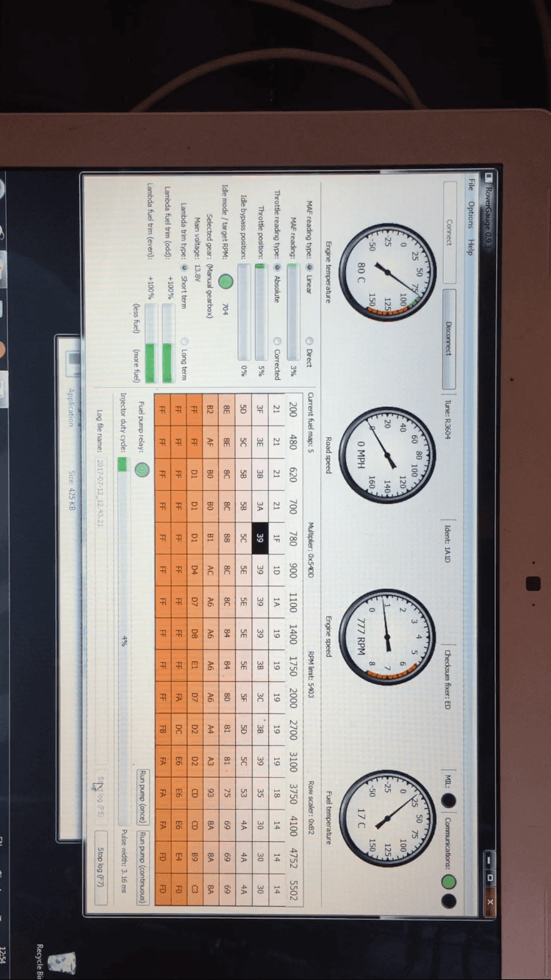551x980 pixels.
Task: Select Long term lambda trim type
Action: pyautogui.click(x=184, y=341)
